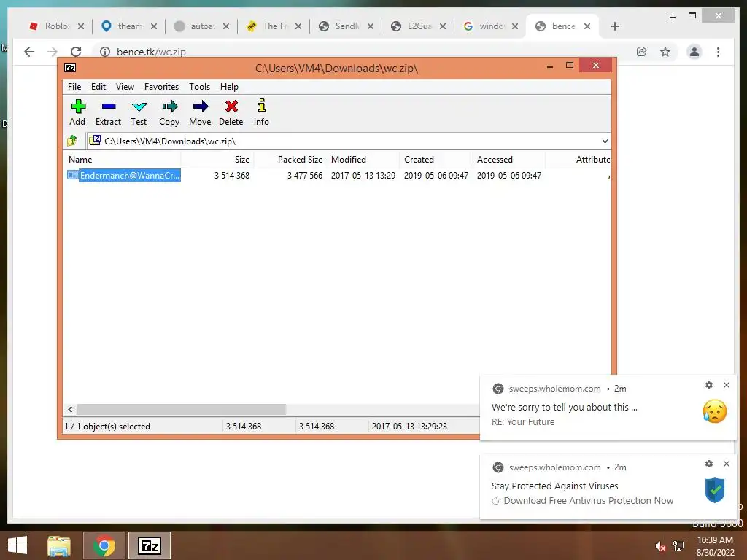Open the Favorites menu
747x560 pixels.
161,87
